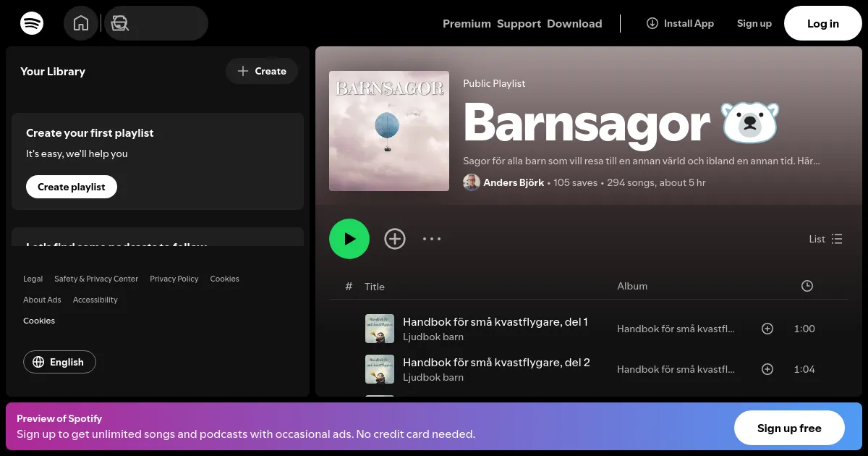
Task: Open the English language selector
Action: coord(59,362)
